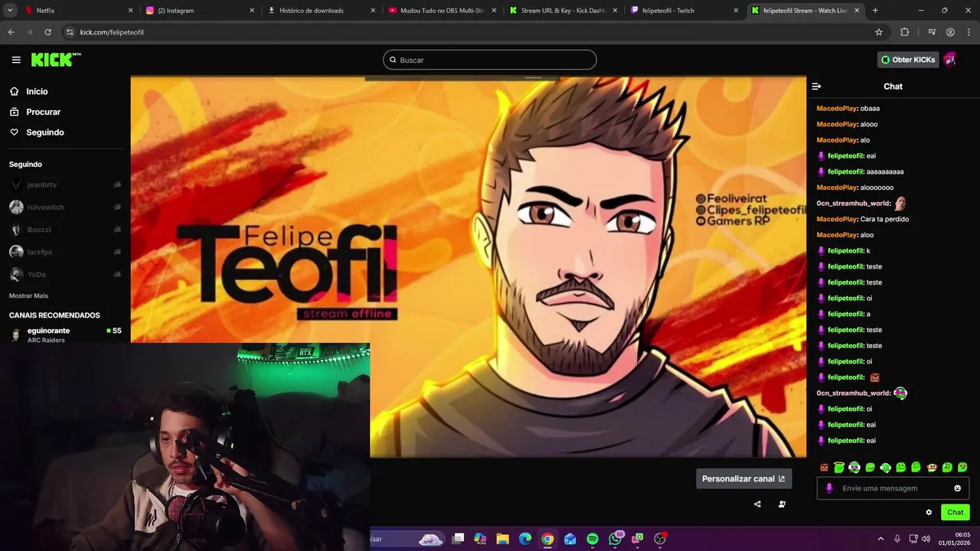980x551 pixels.
Task: Open the Seguindo following section
Action: (45, 132)
